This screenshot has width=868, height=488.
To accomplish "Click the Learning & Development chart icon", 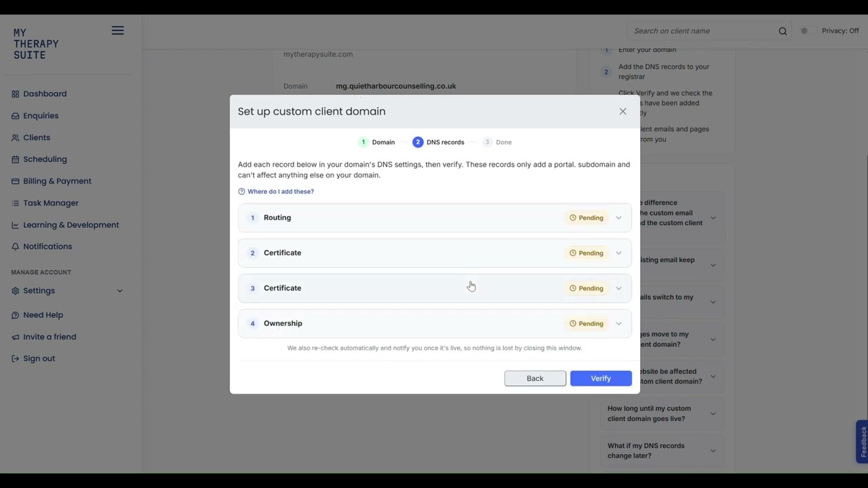I will (x=15, y=225).
